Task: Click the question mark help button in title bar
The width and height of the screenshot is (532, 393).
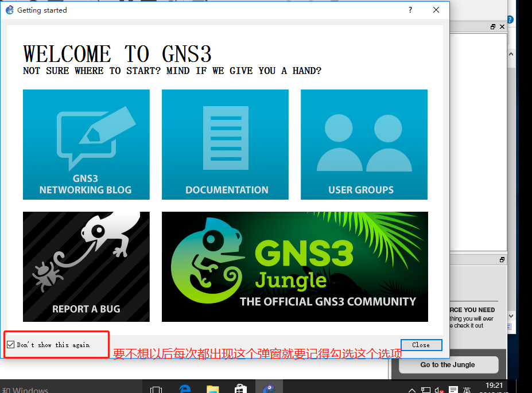Action: [410, 10]
